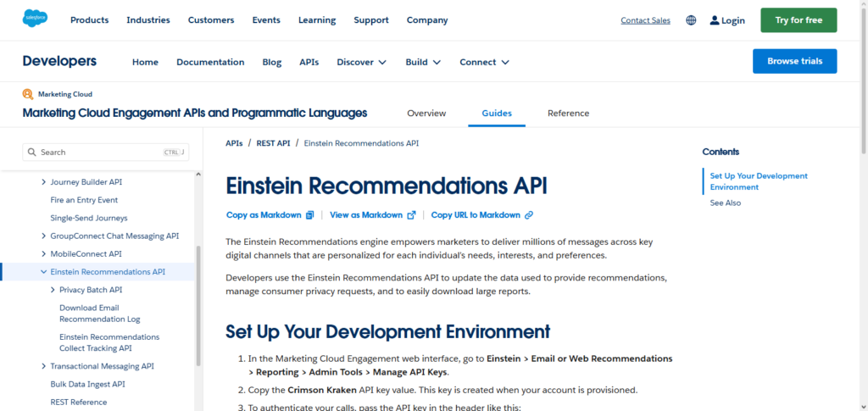This screenshot has height=411, width=868.
Task: Switch to the Reference tab
Action: coord(569,114)
